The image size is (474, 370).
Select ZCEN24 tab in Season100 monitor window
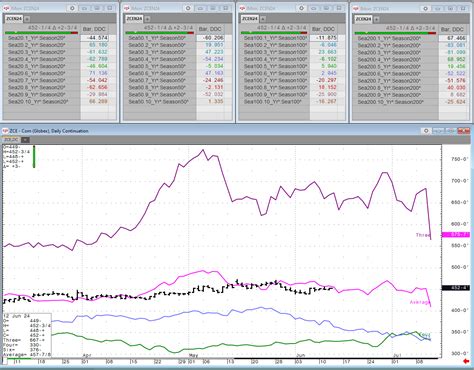[x=249, y=19]
